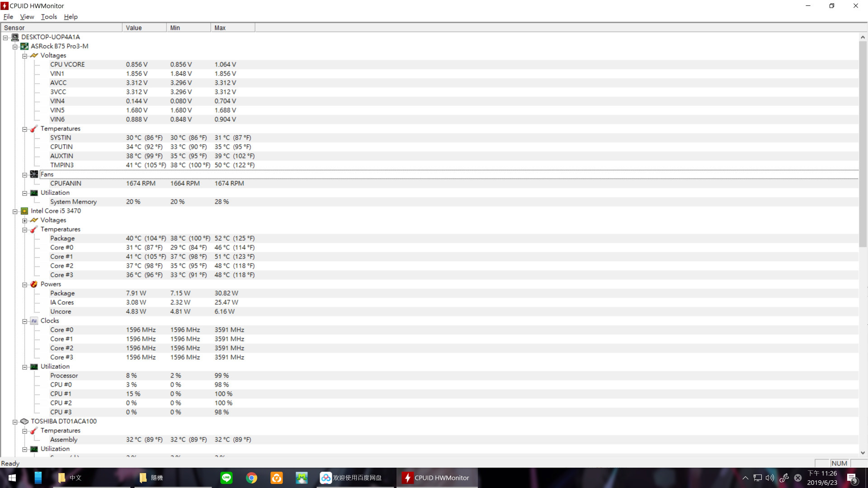Collapse the ASRock B75 Pro3-M node
This screenshot has height=488, width=868.
pos(15,47)
